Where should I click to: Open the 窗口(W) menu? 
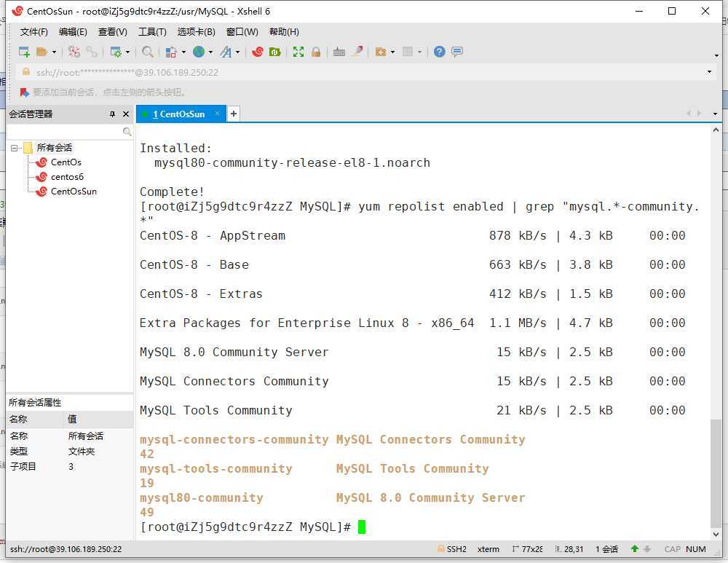tap(242, 32)
